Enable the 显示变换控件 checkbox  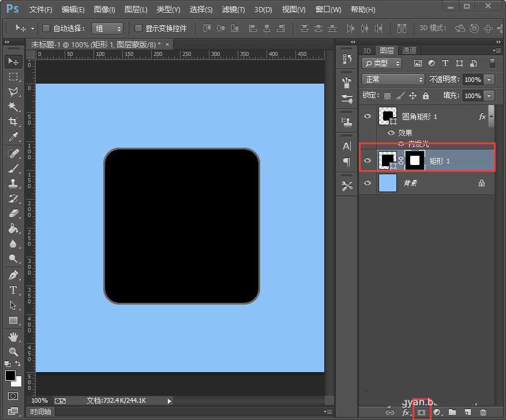click(138, 28)
